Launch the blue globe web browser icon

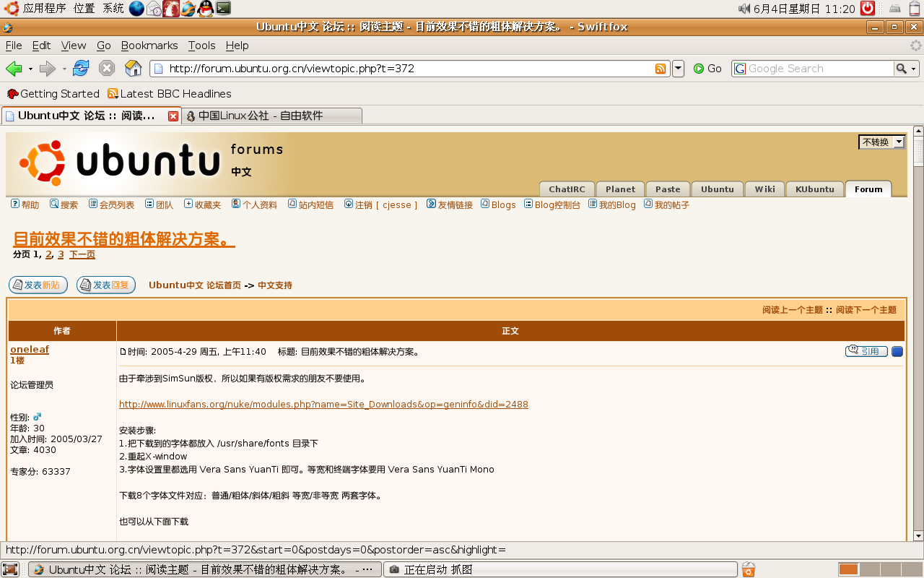tap(136, 9)
